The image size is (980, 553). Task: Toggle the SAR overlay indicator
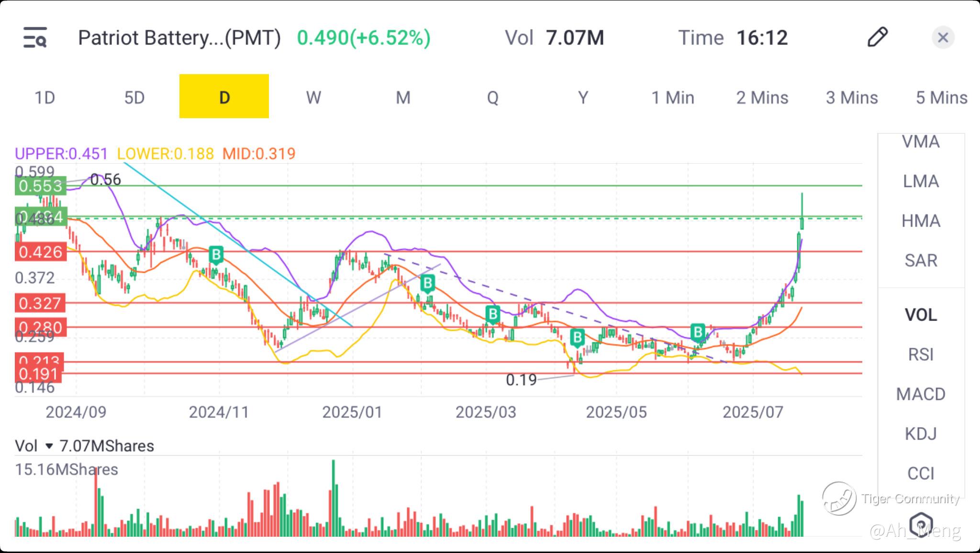pos(920,260)
